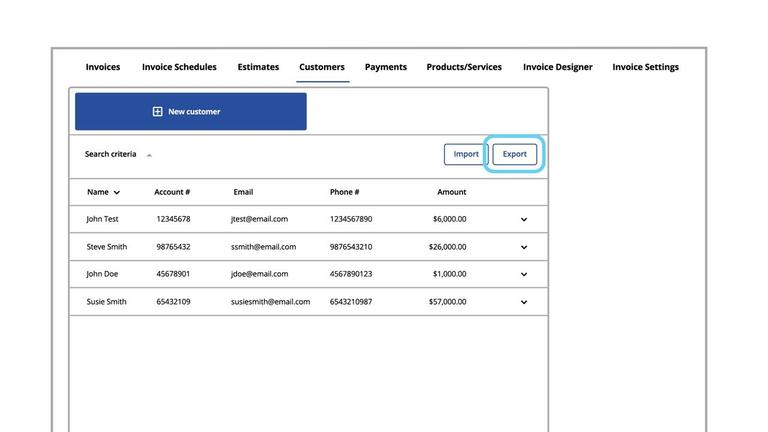This screenshot has height=432, width=768.
Task: Click the Import button
Action: click(x=466, y=154)
